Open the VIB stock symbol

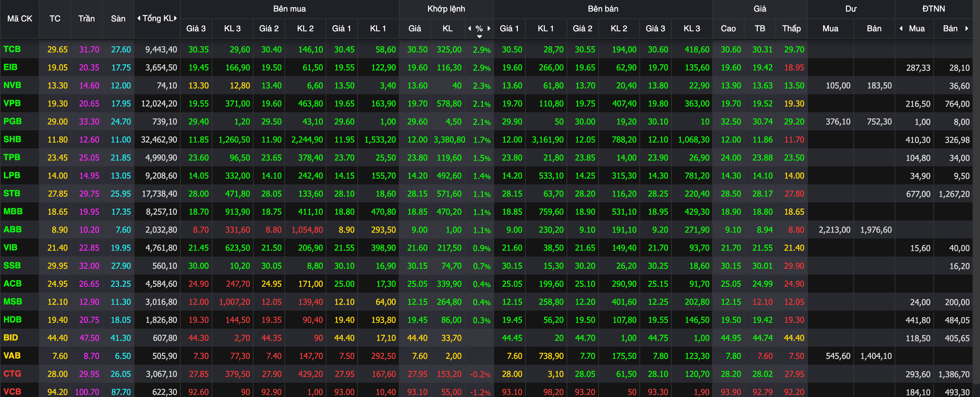(11, 248)
